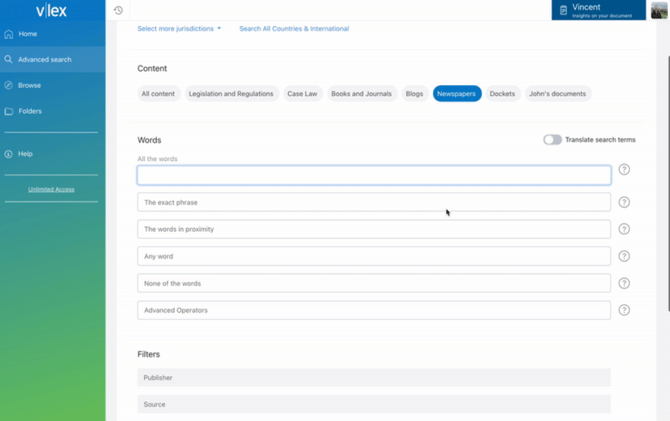
Task: Click the Any word input field
Action: pos(374,256)
